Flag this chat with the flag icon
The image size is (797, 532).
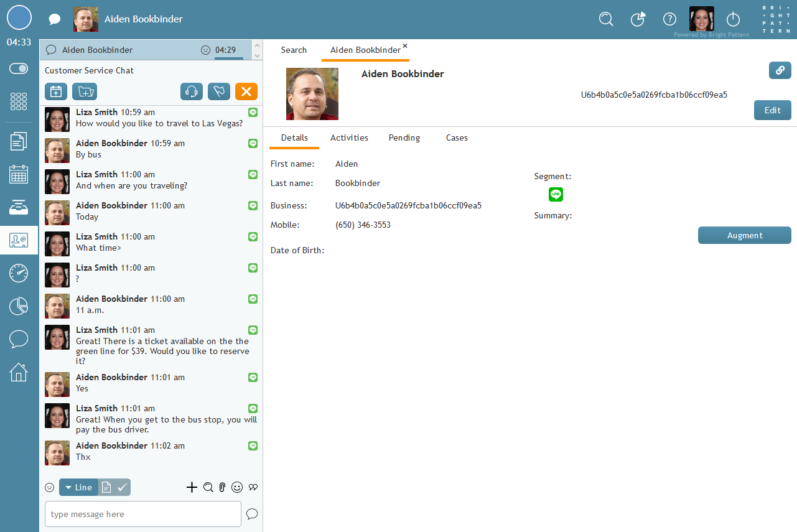pyautogui.click(x=218, y=91)
